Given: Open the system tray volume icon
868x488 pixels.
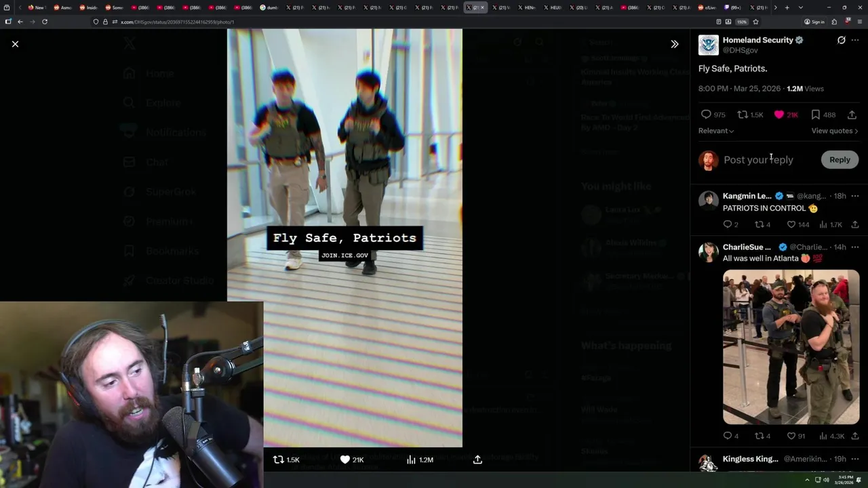Looking at the screenshot, I should click(x=826, y=480).
